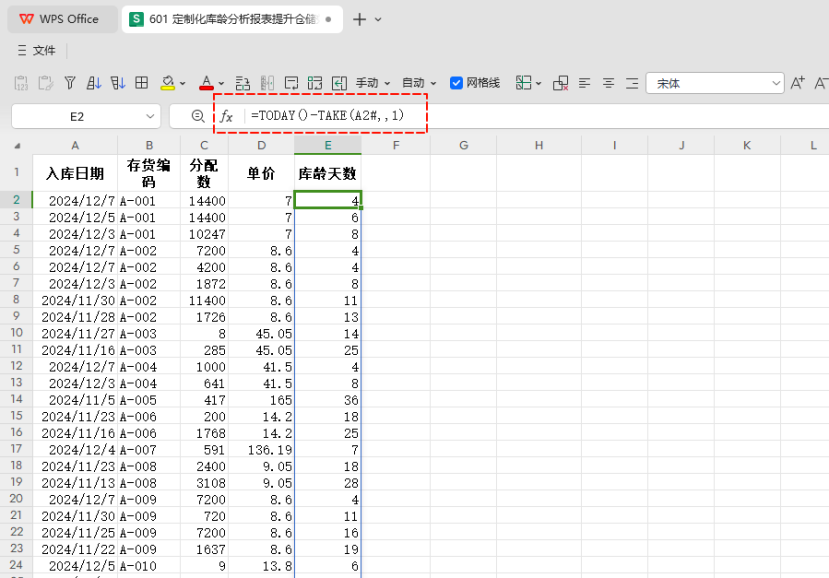This screenshot has width=829, height=578.
Task: Click the zoom magnifier in formula bar
Action: 198,116
